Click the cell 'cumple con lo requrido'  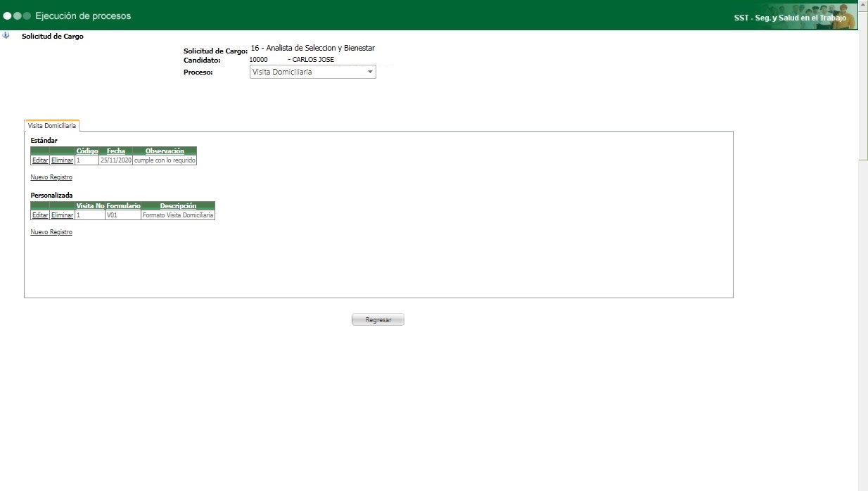tap(165, 160)
